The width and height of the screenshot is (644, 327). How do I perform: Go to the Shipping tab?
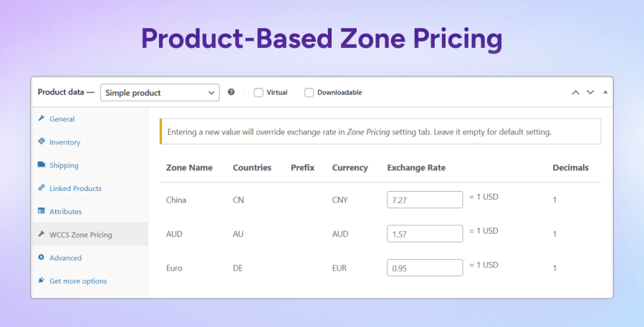(x=90, y=165)
